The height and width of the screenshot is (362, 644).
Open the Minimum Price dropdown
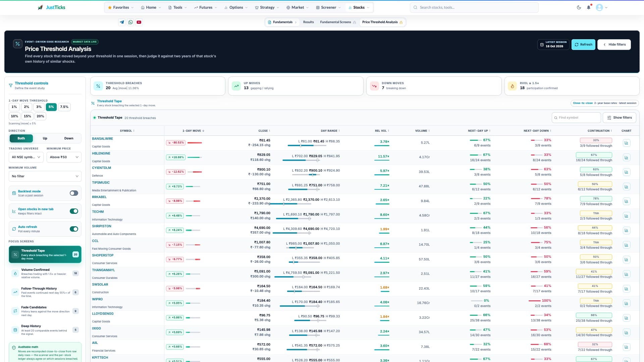tap(64, 157)
